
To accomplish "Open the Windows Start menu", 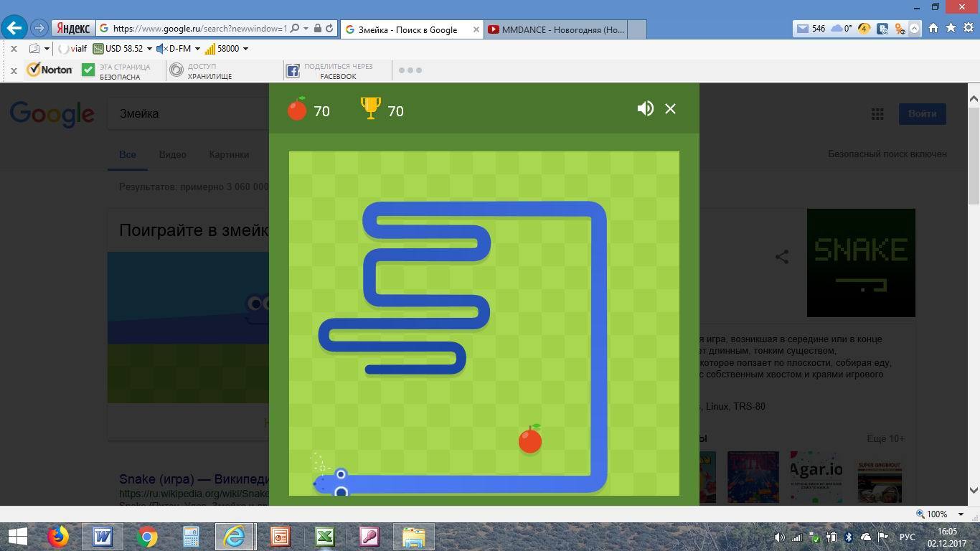I will tap(17, 537).
